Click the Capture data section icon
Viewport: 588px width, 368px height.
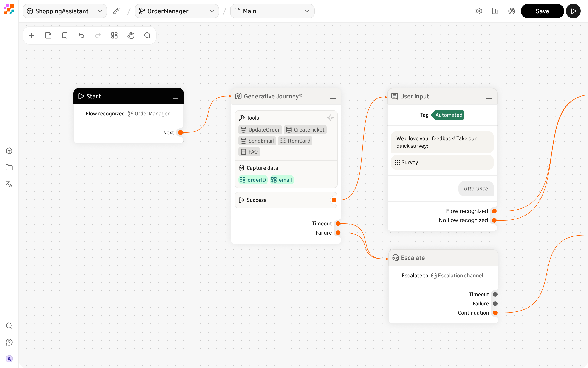[242, 168]
